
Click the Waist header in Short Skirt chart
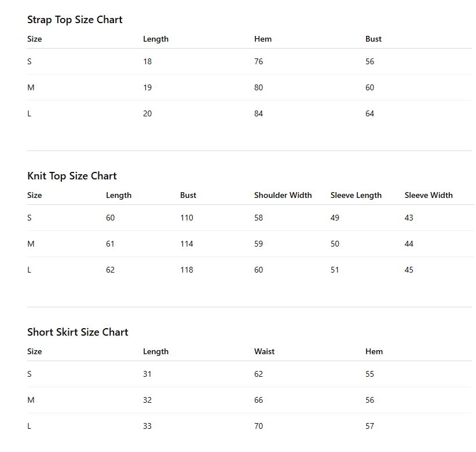point(264,352)
